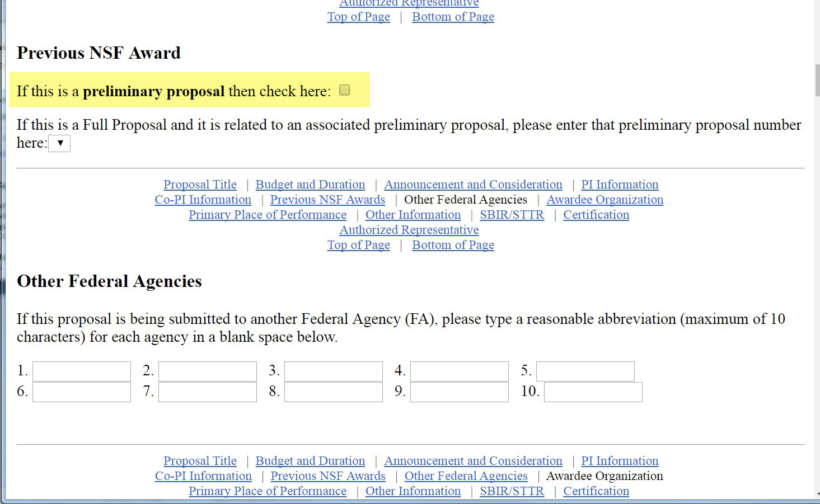The image size is (820, 504).
Task: Click federal agency input field 1
Action: [82, 371]
